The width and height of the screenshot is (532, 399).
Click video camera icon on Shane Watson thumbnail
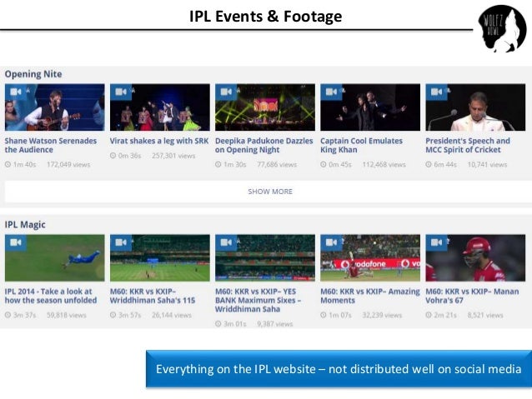[x=16, y=92]
